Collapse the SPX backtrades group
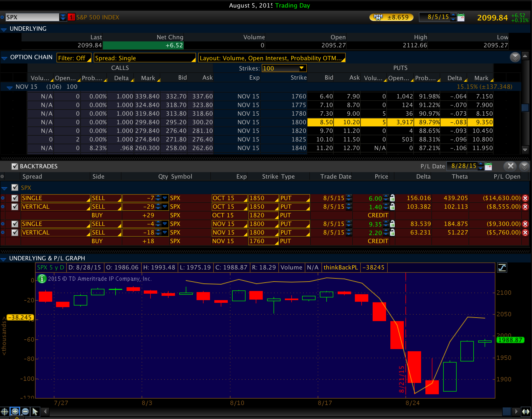This screenshot has height=419, width=532. pos(4,188)
